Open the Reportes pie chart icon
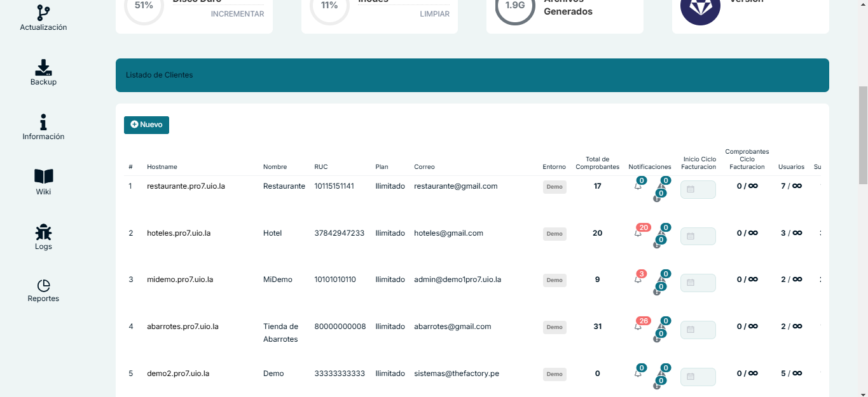 coord(43,286)
